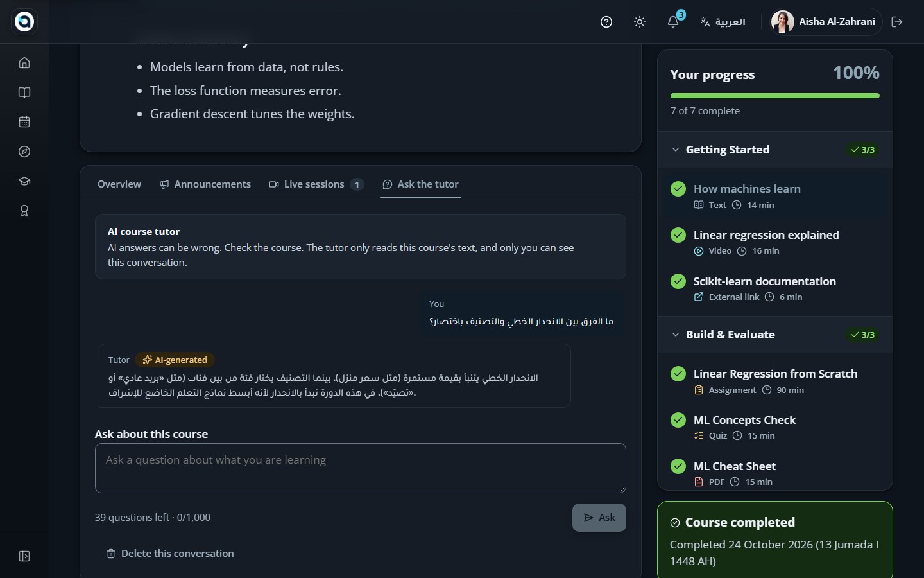Screen dimensions: 924x578
Task: Open the Live sessions tab
Action: (316, 184)
